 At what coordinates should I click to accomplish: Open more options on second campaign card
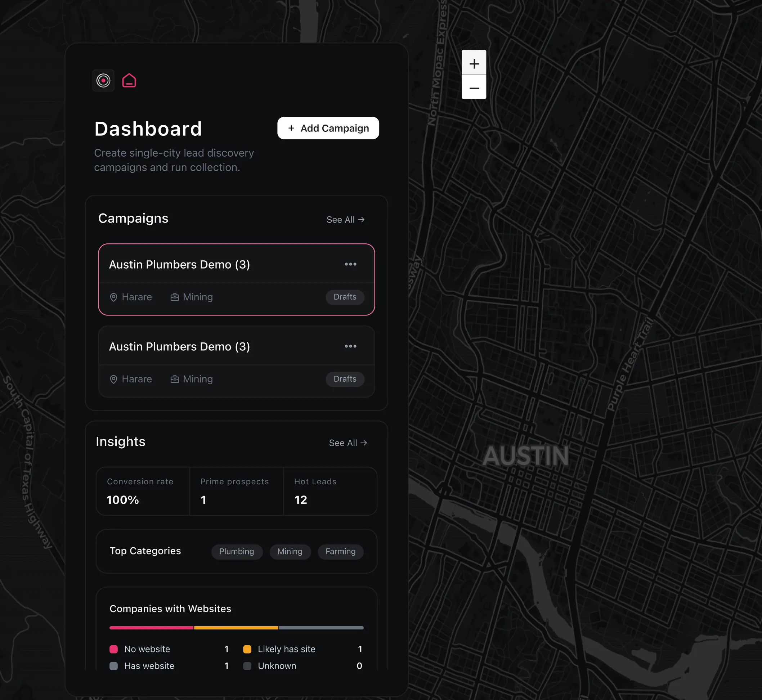(x=350, y=346)
